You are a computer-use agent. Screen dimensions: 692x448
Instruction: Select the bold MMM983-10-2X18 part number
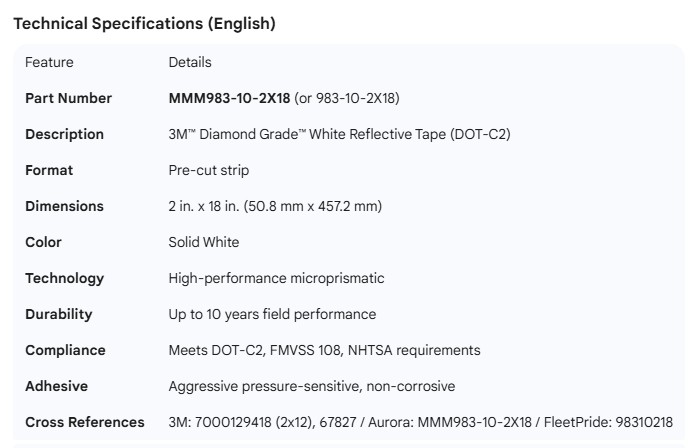tap(229, 98)
